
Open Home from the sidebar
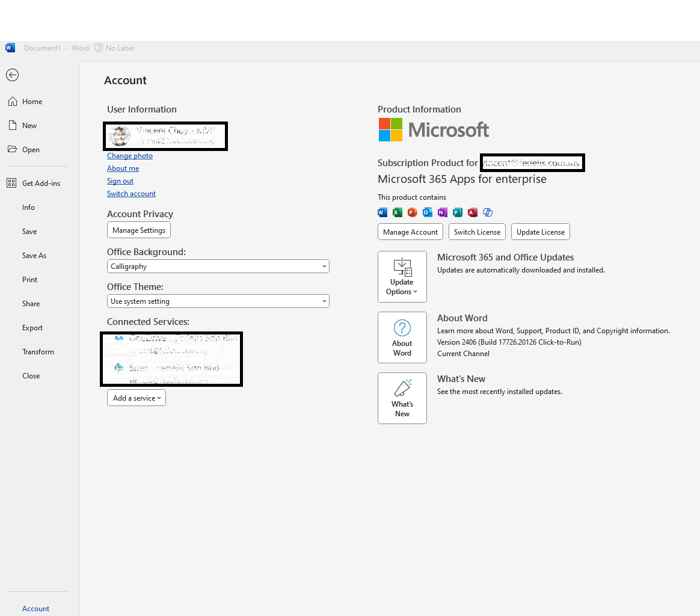(x=32, y=102)
